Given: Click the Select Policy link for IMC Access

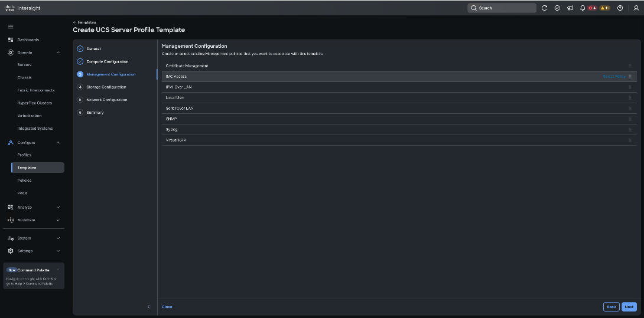Looking at the screenshot, I should 614,76.
